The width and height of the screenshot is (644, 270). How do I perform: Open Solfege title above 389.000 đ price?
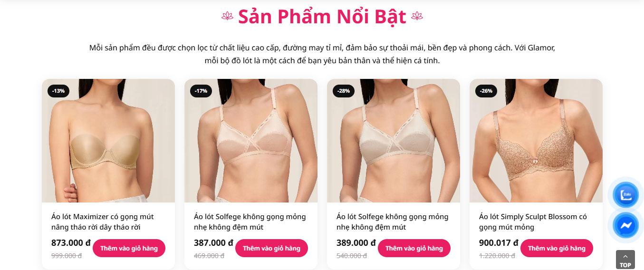tap(393, 222)
